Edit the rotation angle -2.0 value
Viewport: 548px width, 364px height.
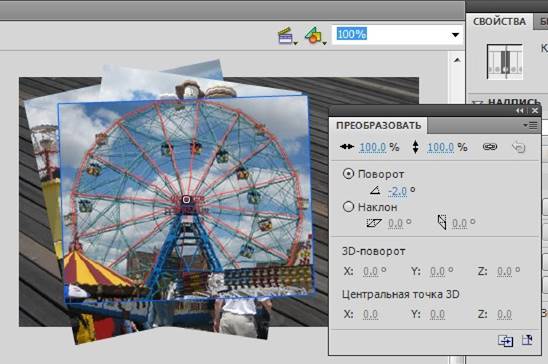397,191
